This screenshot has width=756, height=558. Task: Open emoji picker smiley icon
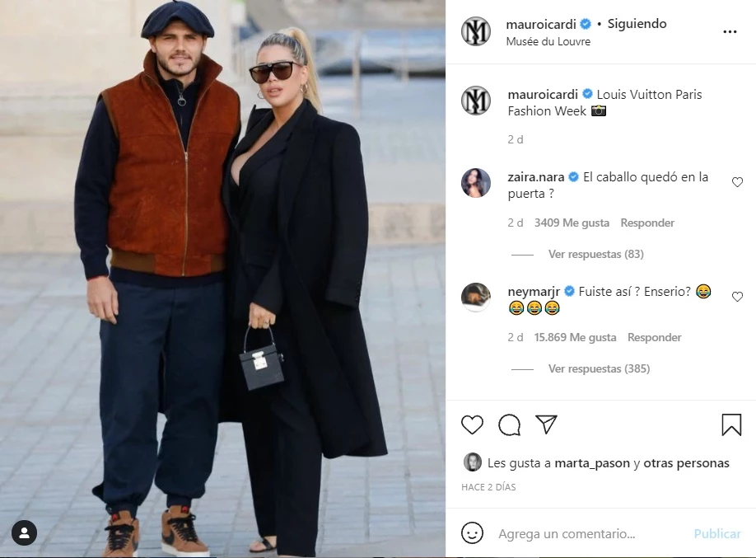click(472, 533)
